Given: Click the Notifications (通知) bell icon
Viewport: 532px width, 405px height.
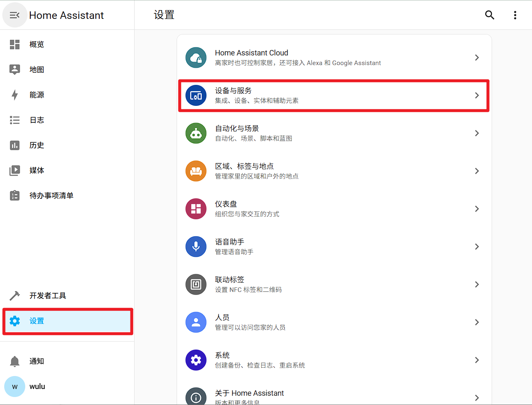Looking at the screenshot, I should coord(15,361).
